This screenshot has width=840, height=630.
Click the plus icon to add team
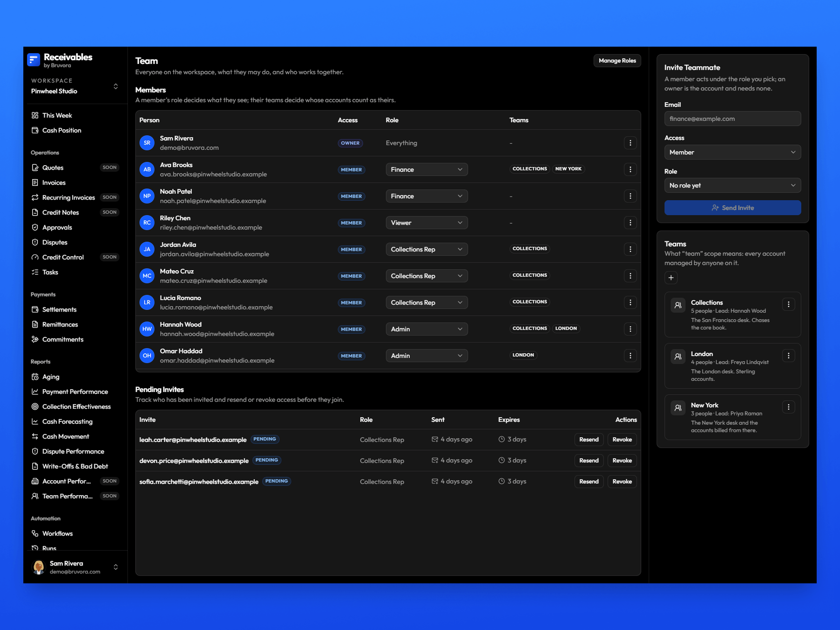pyautogui.click(x=671, y=278)
